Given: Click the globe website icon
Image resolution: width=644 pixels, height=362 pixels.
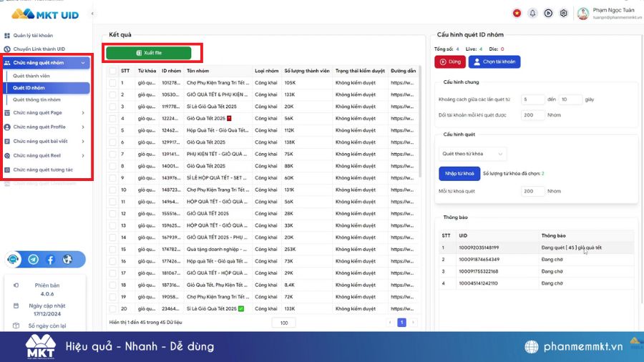Looking at the screenshot, I should point(67,260).
